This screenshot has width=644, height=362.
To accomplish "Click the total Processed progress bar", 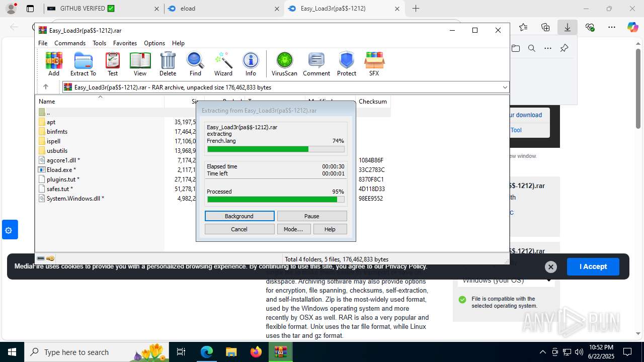I will (x=276, y=200).
